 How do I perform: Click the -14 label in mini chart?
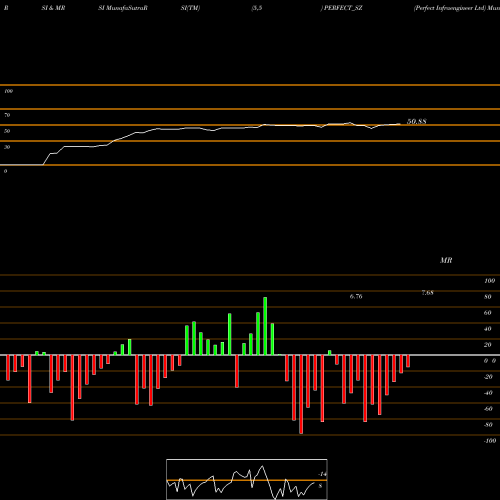pos(322,474)
